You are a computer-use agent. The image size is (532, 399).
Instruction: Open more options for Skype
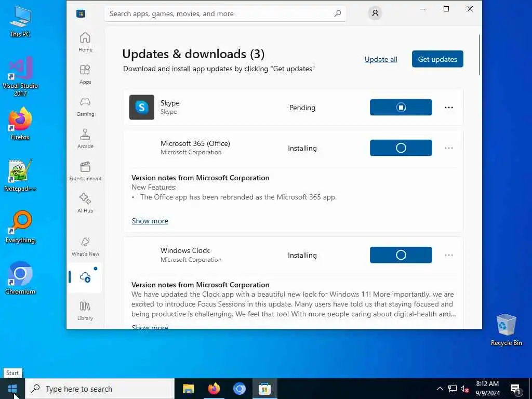pyautogui.click(x=448, y=108)
